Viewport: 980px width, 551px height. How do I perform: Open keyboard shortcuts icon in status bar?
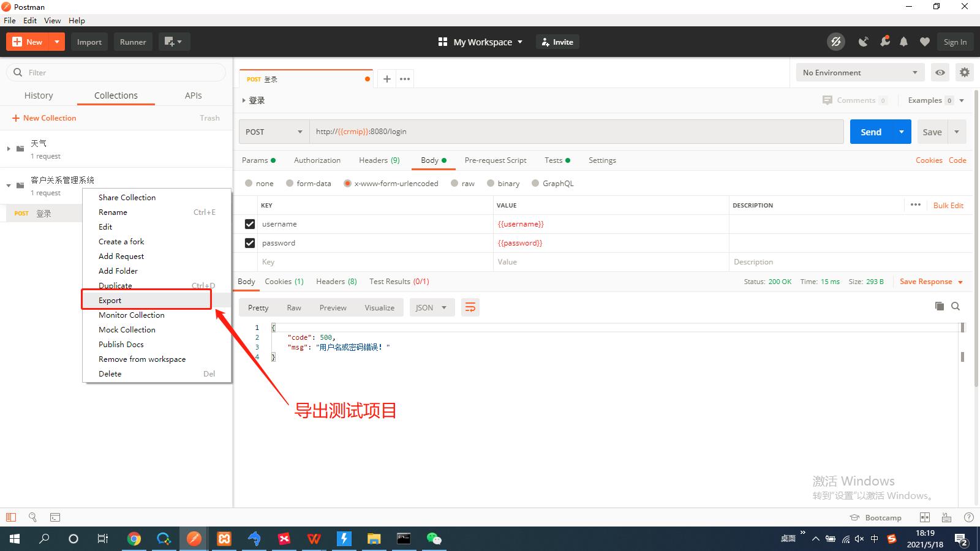coord(946,517)
